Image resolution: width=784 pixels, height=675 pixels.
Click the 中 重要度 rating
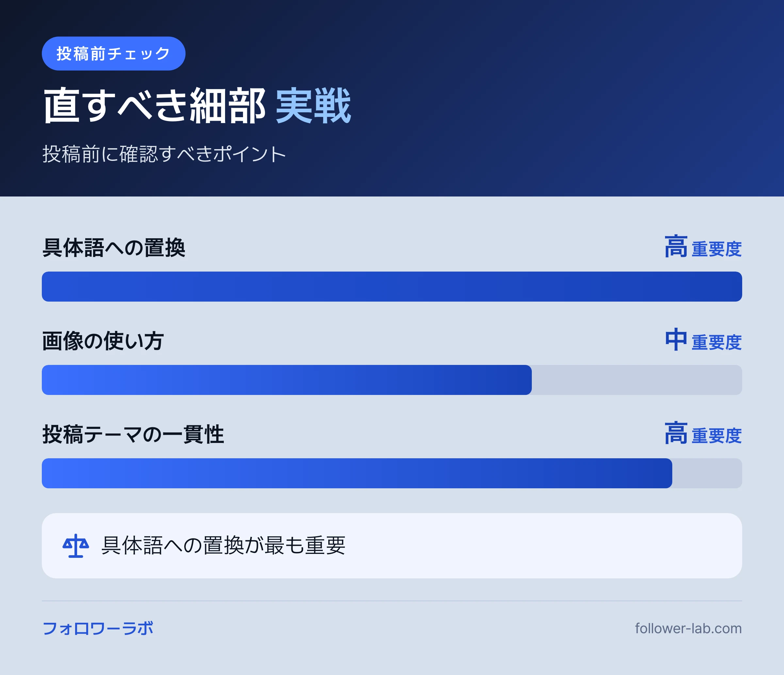(x=703, y=340)
